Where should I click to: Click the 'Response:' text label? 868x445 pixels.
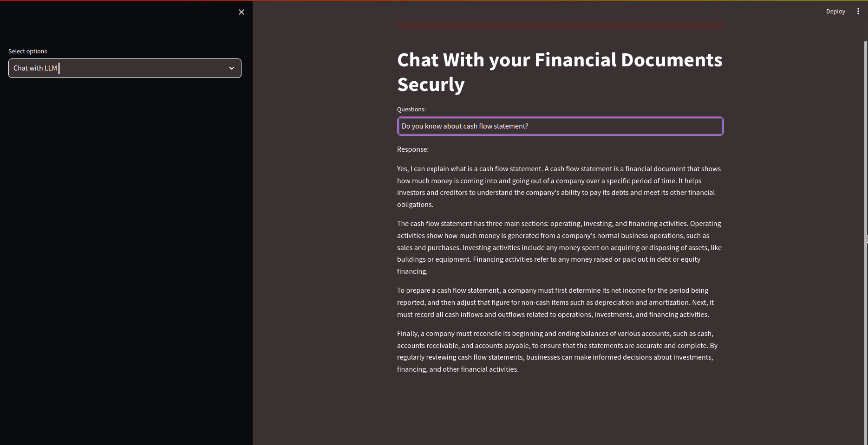[x=413, y=149]
